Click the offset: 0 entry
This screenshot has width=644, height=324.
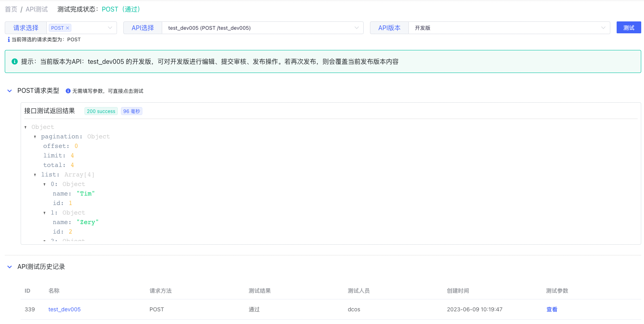[61, 146]
